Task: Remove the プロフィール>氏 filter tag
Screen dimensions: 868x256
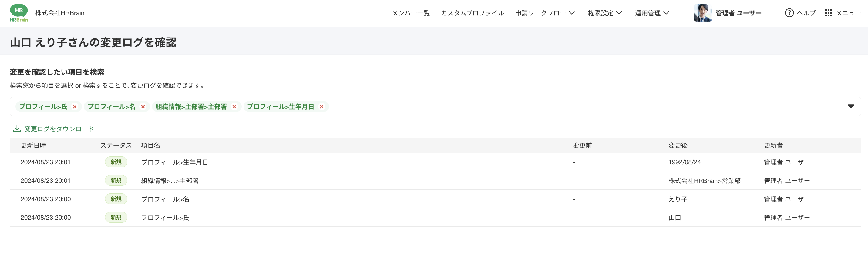Action: 75,107
